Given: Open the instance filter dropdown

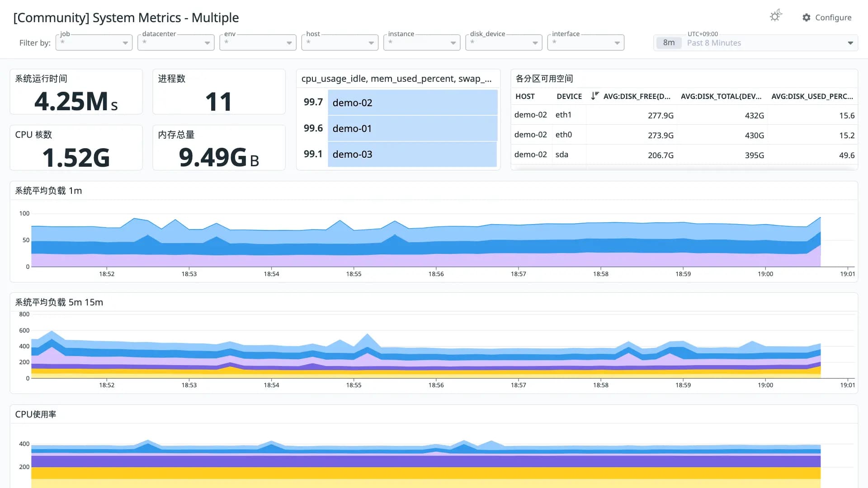Looking at the screenshot, I should pyautogui.click(x=422, y=42).
